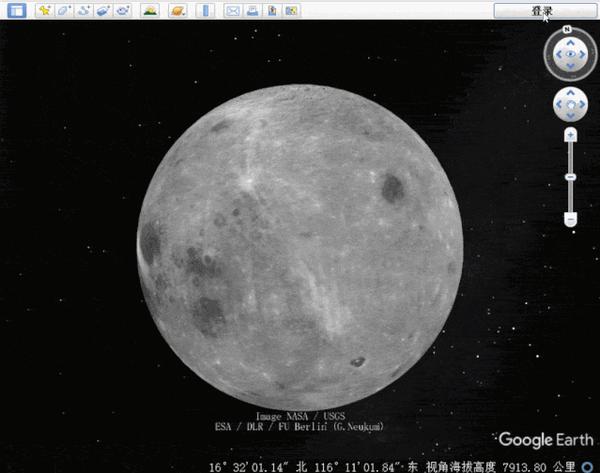Zoom out with the minus button
The height and width of the screenshot is (473, 600).
[571, 220]
